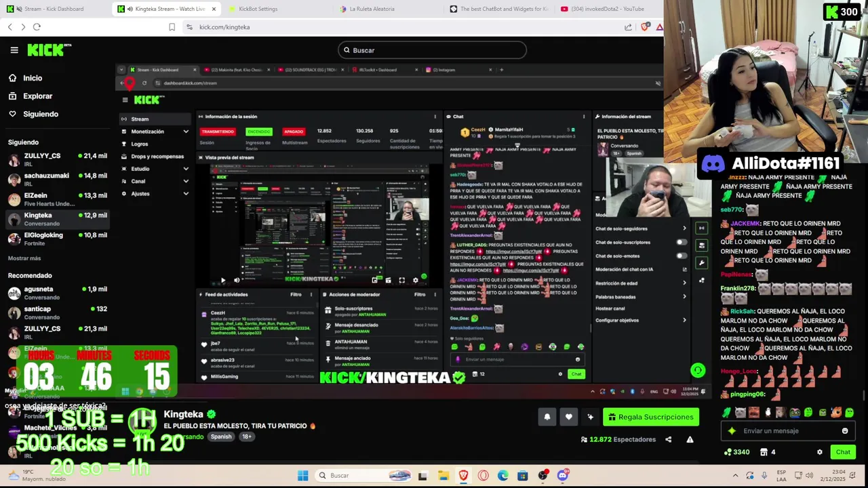Click the share icon in the address bar
868x488 pixels.
click(628, 27)
